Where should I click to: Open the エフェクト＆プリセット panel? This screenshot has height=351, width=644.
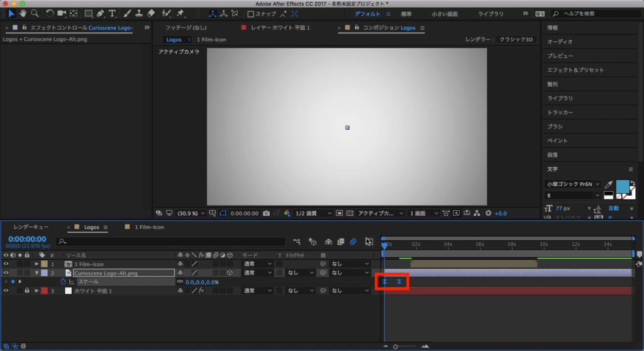575,70
